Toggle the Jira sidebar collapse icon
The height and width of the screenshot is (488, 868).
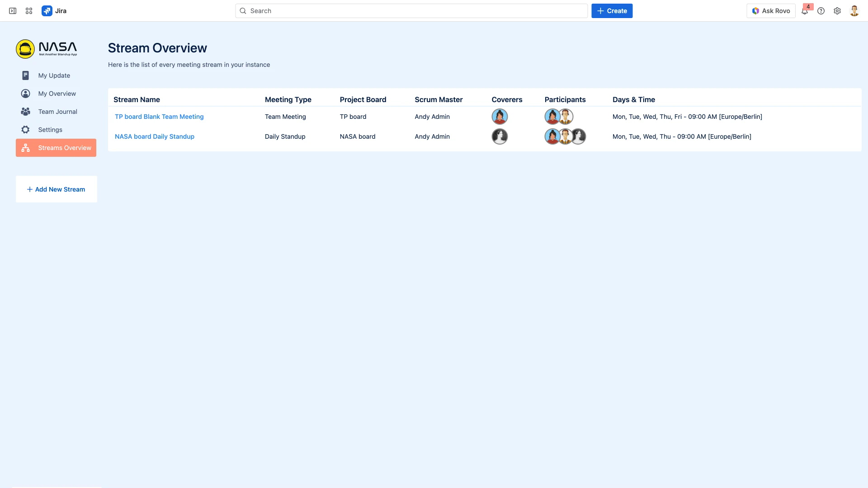tap(13, 11)
